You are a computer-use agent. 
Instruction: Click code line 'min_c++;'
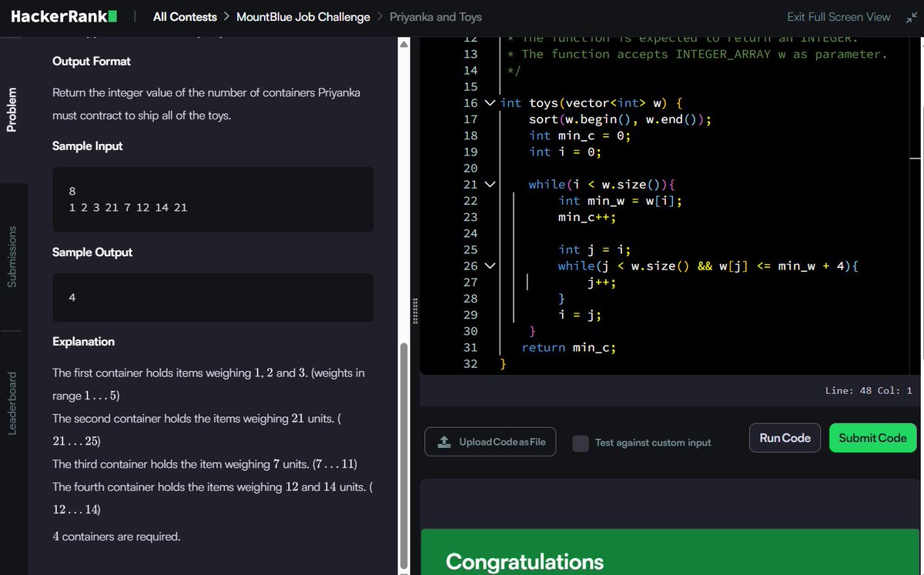tap(588, 217)
